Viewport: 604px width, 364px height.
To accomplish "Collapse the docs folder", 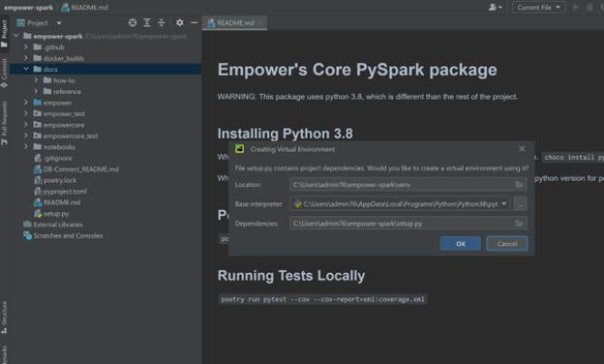I will [x=26, y=69].
